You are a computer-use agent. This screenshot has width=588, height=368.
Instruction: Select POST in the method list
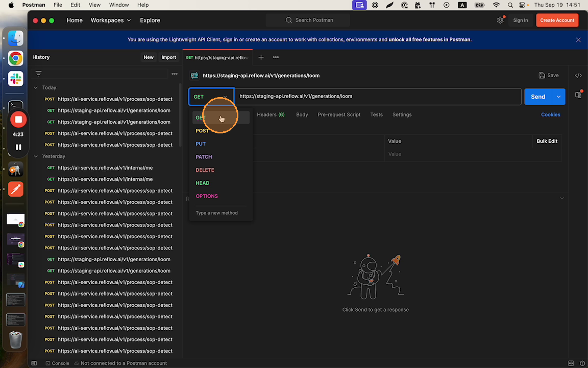click(x=221, y=131)
